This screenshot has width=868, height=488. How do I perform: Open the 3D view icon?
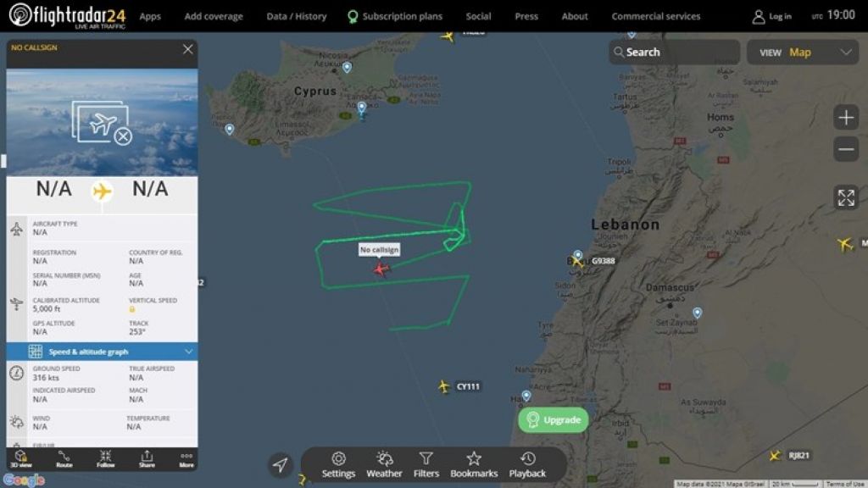(x=21, y=458)
